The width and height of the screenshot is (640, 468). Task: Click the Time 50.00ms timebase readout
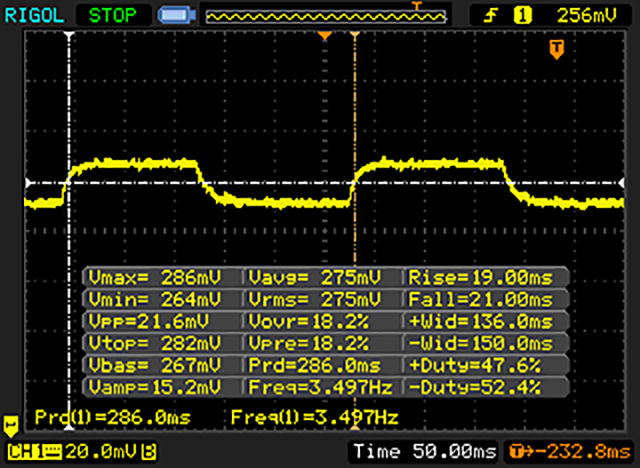click(424, 451)
